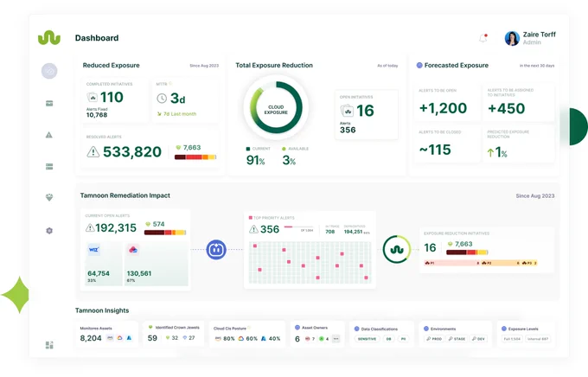588x377 pixels.
Task: Click the progress bar next to 356
Action: click(x=298, y=227)
